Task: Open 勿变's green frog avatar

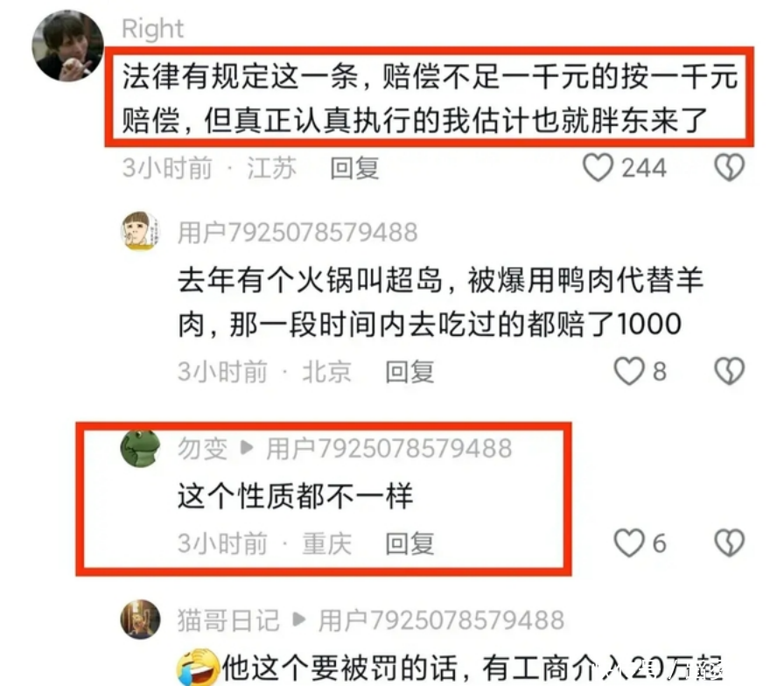Action: pyautogui.click(x=141, y=449)
